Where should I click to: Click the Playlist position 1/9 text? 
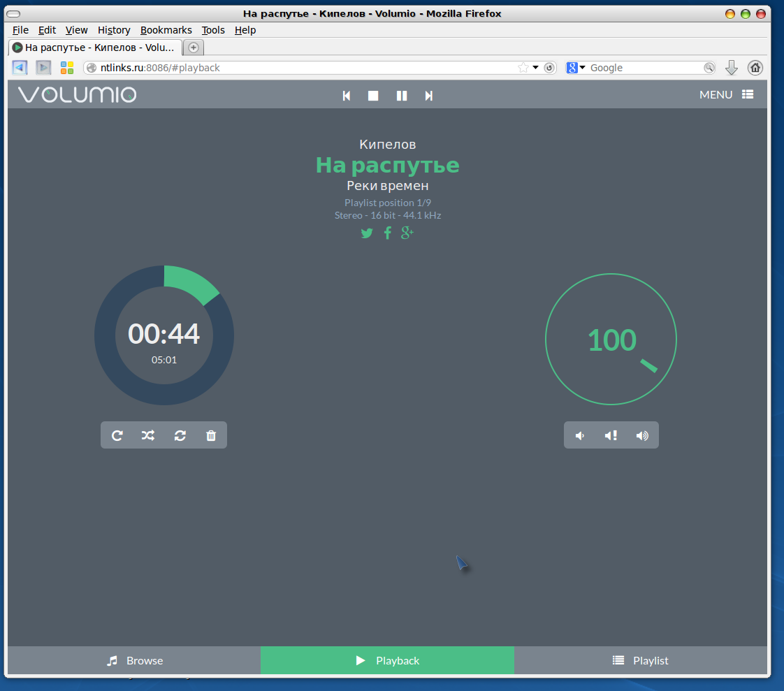pos(388,203)
